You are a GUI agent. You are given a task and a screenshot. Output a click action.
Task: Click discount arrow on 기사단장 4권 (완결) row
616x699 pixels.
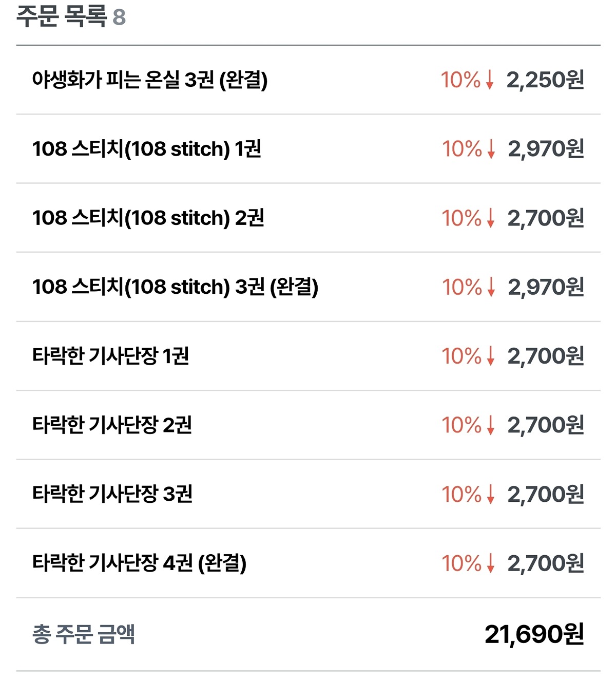[490, 563]
